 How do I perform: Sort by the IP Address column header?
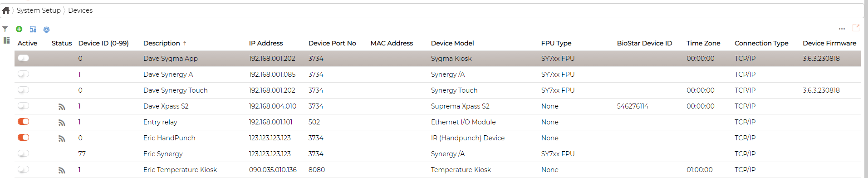coord(266,43)
